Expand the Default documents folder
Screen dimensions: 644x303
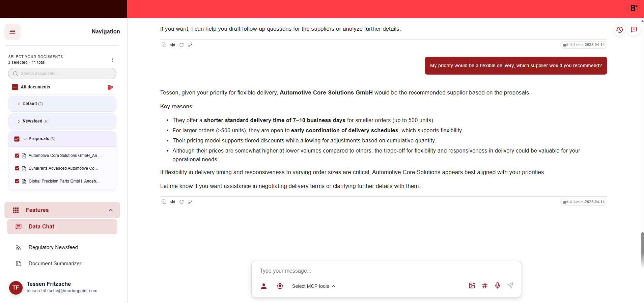coord(19,104)
